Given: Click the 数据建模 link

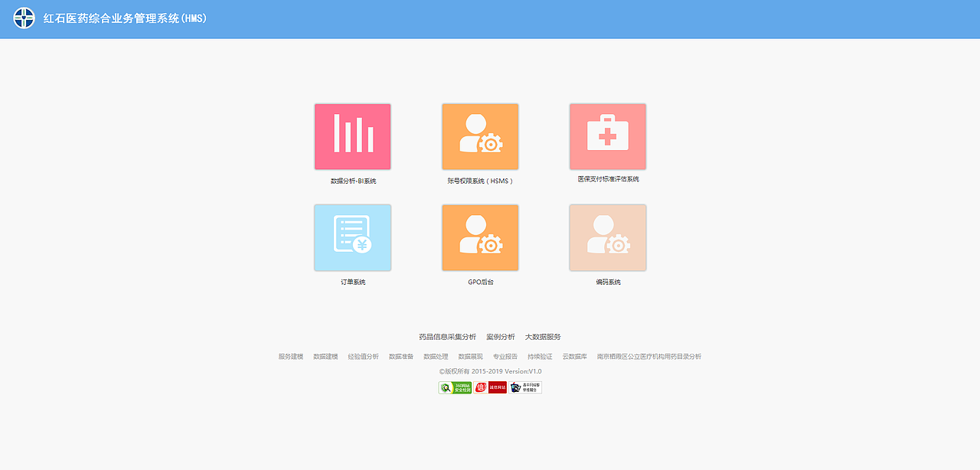Looking at the screenshot, I should [328, 356].
